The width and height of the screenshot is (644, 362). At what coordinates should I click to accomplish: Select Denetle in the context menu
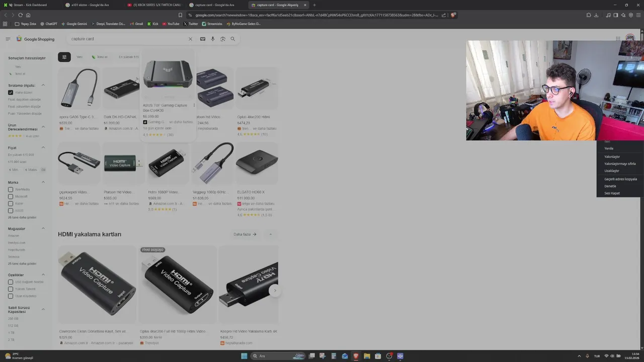610,186
